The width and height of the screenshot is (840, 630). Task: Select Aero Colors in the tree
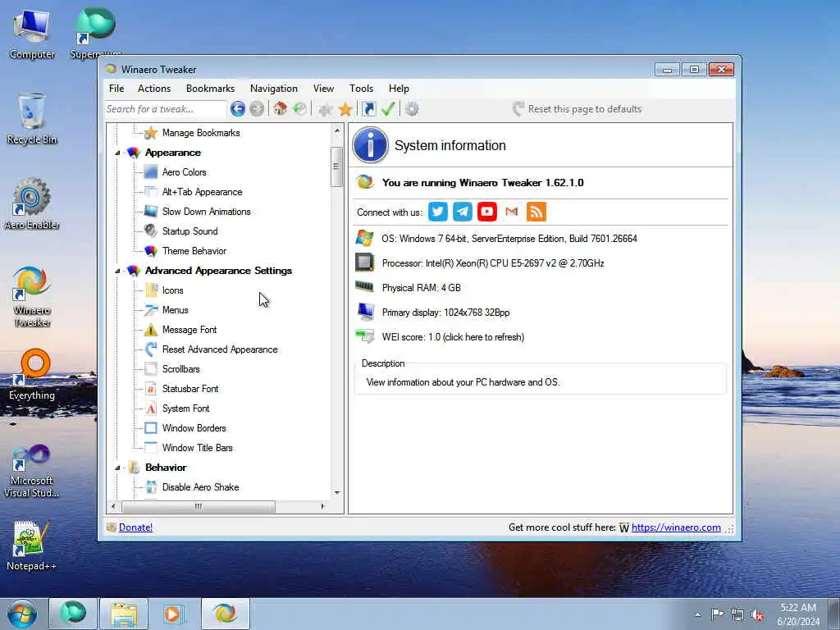184,172
